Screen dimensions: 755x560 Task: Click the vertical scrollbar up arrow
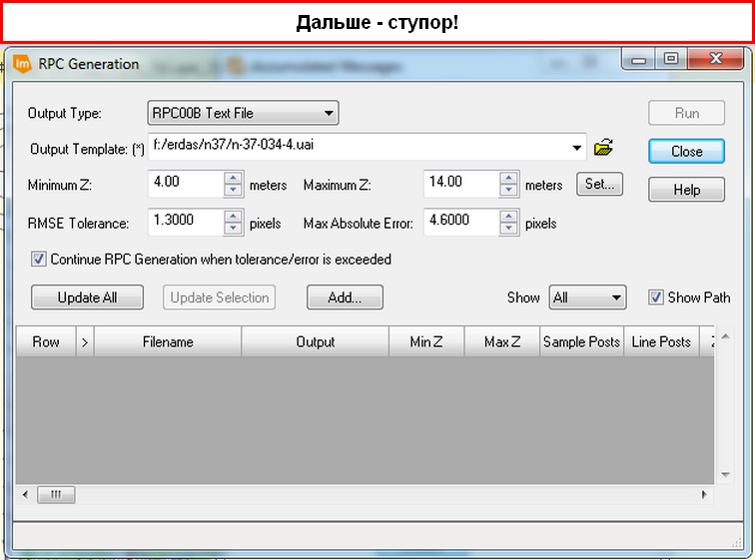[x=726, y=335]
